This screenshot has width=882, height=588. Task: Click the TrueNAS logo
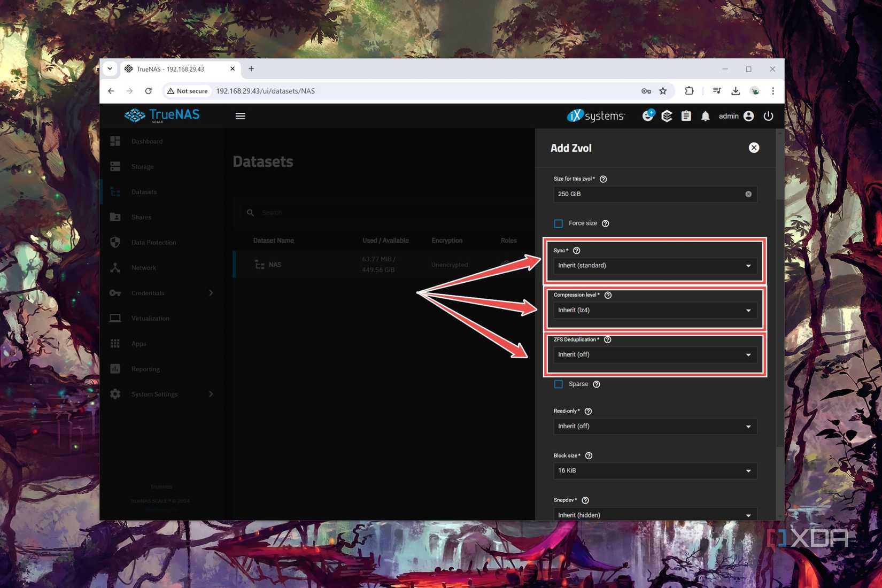[x=162, y=115]
